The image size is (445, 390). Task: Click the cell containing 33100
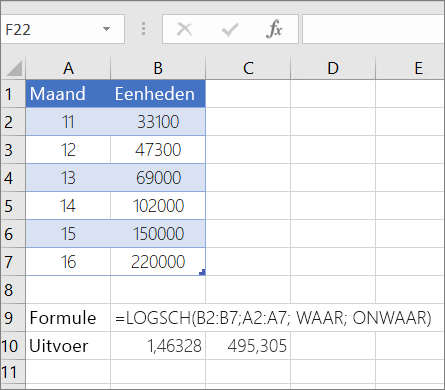click(158, 122)
